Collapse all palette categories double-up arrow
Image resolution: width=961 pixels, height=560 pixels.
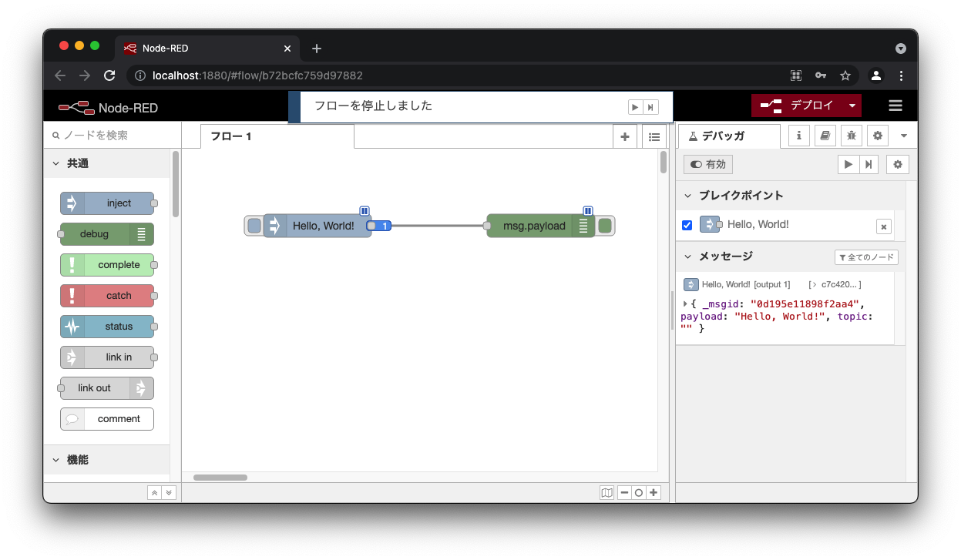(155, 493)
